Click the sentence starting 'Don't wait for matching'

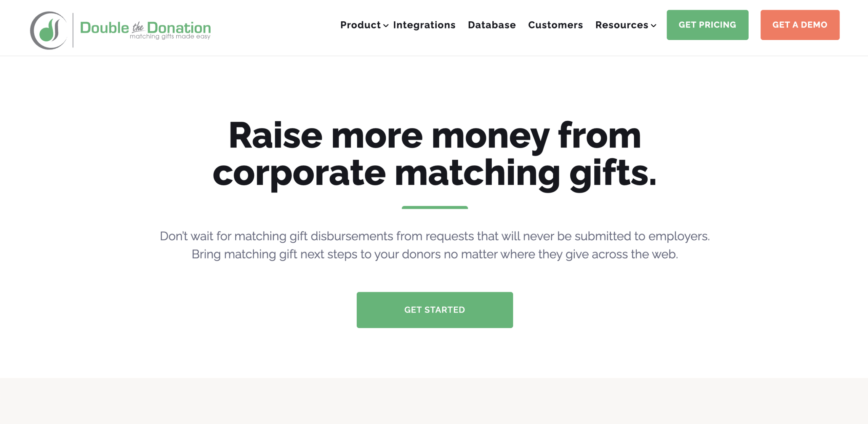click(435, 236)
